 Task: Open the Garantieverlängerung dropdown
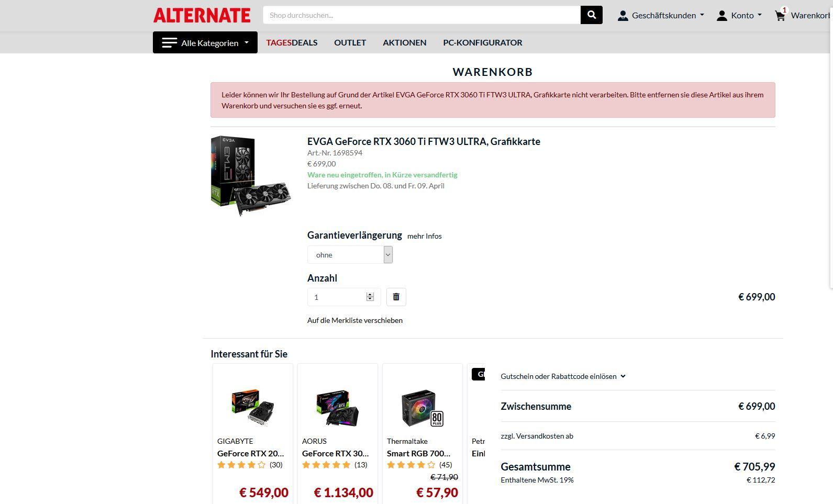[350, 255]
